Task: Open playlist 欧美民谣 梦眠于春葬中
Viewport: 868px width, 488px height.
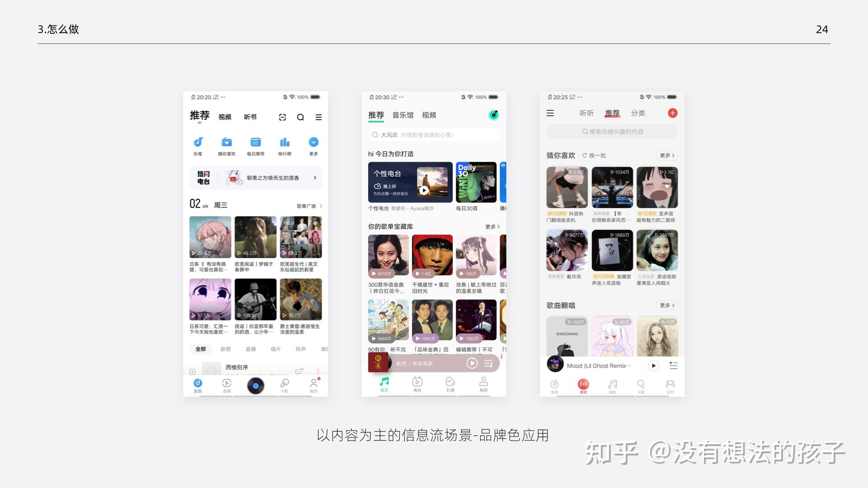Action: click(255, 237)
